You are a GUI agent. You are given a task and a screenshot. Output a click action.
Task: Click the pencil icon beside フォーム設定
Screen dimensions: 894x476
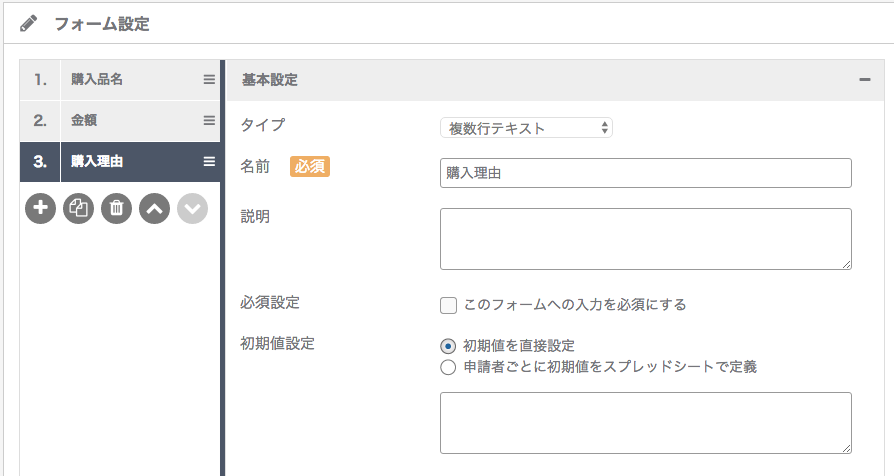tap(29, 23)
